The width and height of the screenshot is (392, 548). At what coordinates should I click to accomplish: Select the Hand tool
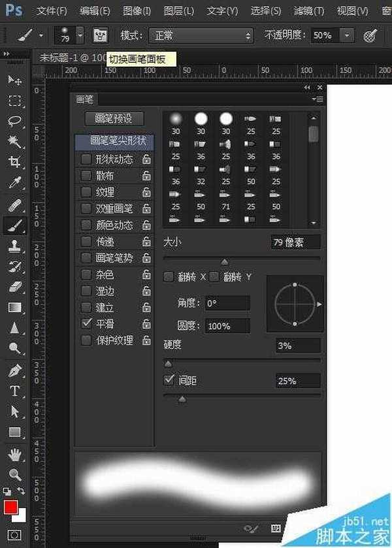click(14, 453)
